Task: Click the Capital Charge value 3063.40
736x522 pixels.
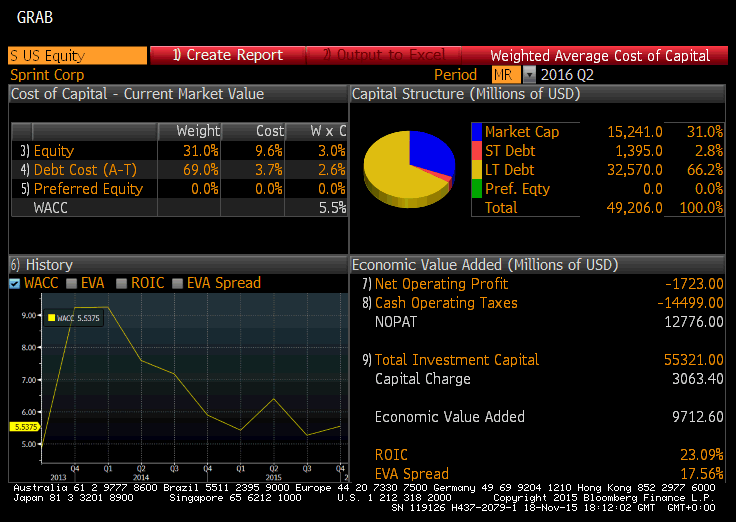Action: click(x=698, y=379)
